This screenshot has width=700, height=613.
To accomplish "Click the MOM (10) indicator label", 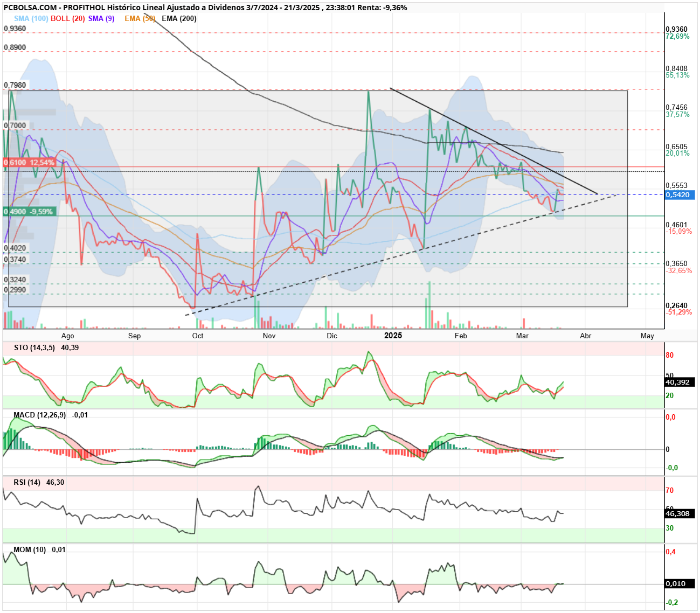I will tap(30, 550).
